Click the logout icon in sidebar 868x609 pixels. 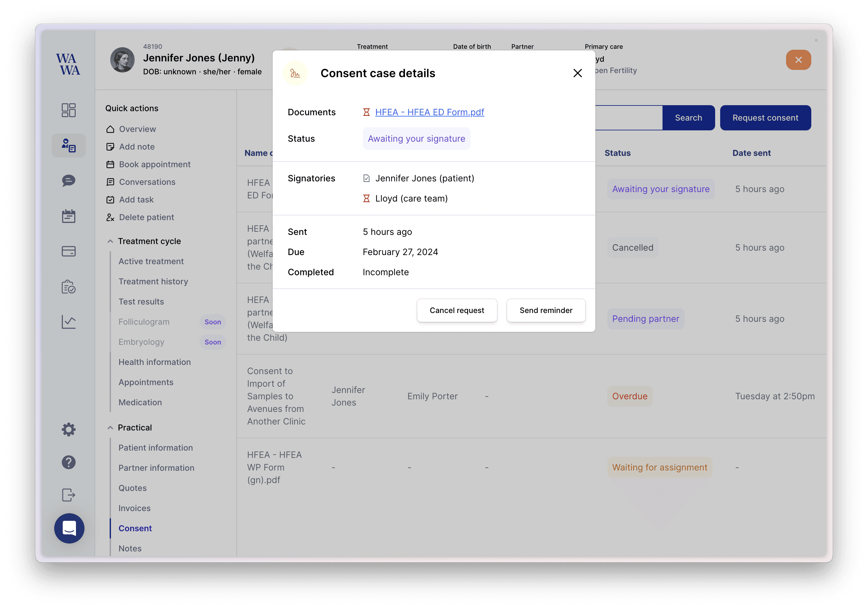pos(68,494)
